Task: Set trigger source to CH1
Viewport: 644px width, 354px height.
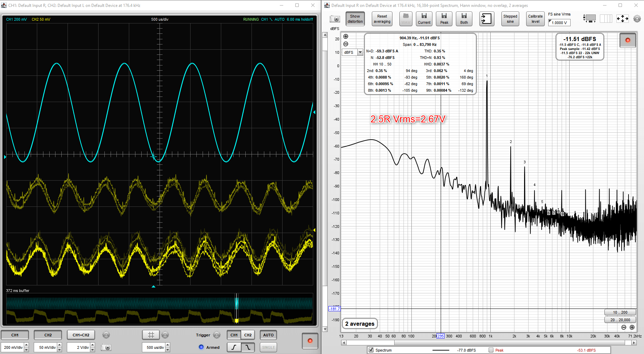Action: [234, 335]
